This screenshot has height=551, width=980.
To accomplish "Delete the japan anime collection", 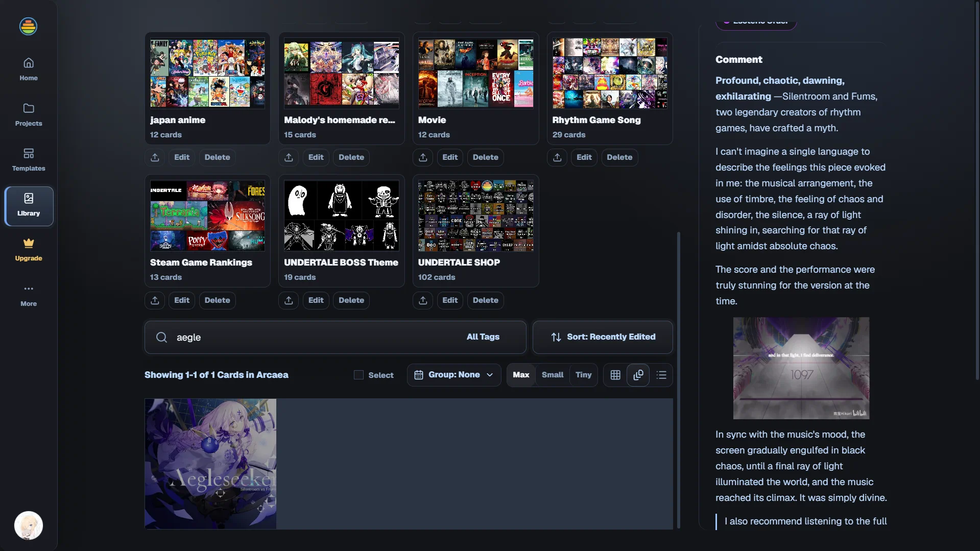I will pos(218,157).
